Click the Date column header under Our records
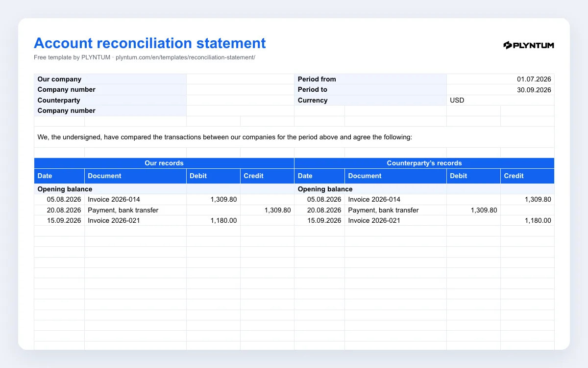The image size is (588, 368). pos(59,176)
